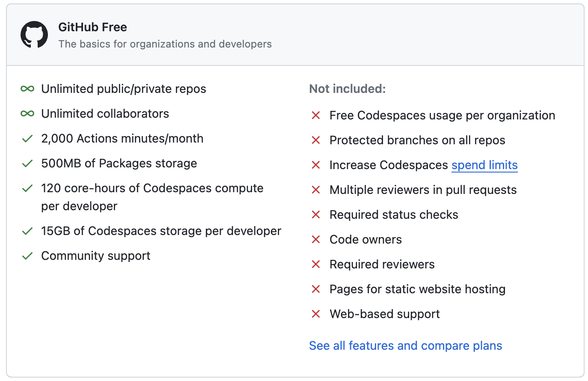The height and width of the screenshot is (381, 588).
Task: Click the GitHub Free heading
Action: 92,27
